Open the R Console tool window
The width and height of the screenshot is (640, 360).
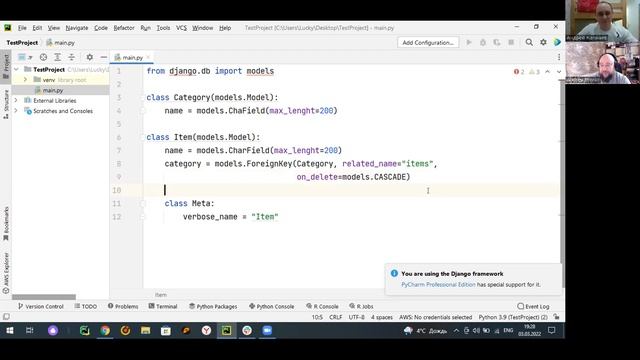322,306
